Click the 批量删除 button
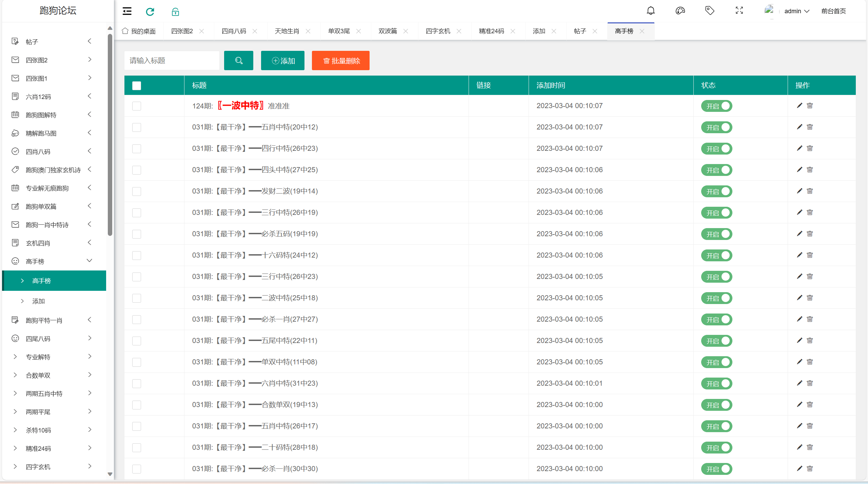This screenshot has height=484, width=868. click(340, 61)
